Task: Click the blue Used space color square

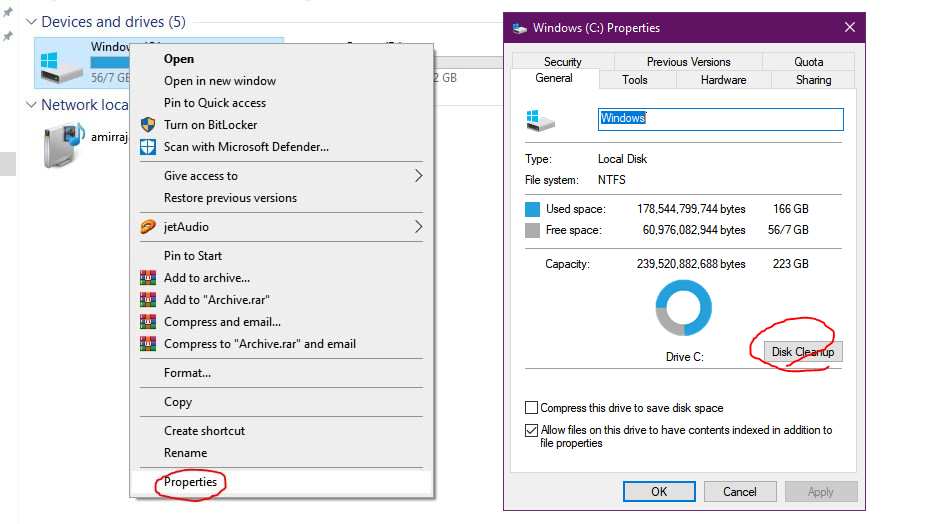Action: [x=533, y=209]
